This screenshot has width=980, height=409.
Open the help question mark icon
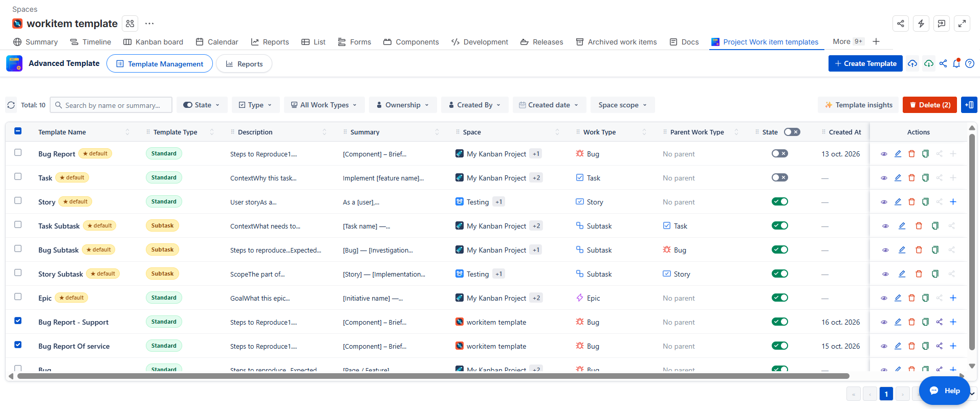(x=970, y=63)
